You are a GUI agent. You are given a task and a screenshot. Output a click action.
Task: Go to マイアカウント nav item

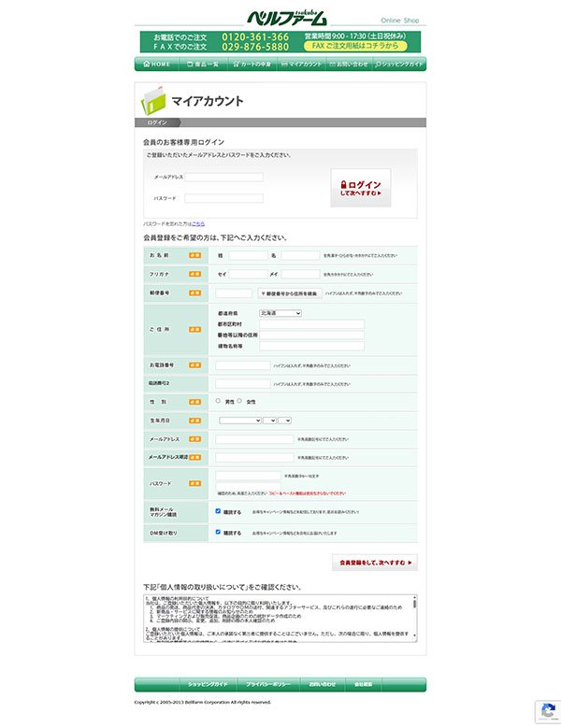[301, 64]
